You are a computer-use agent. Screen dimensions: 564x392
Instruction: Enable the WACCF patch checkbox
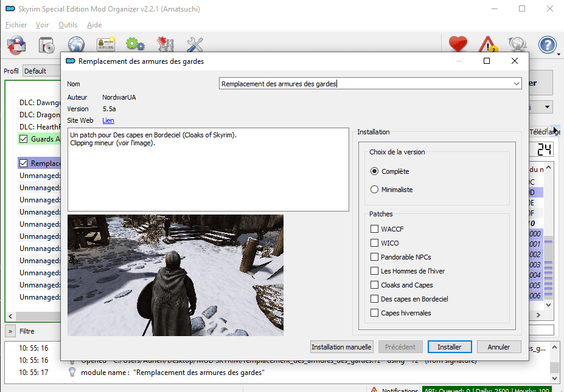click(374, 229)
